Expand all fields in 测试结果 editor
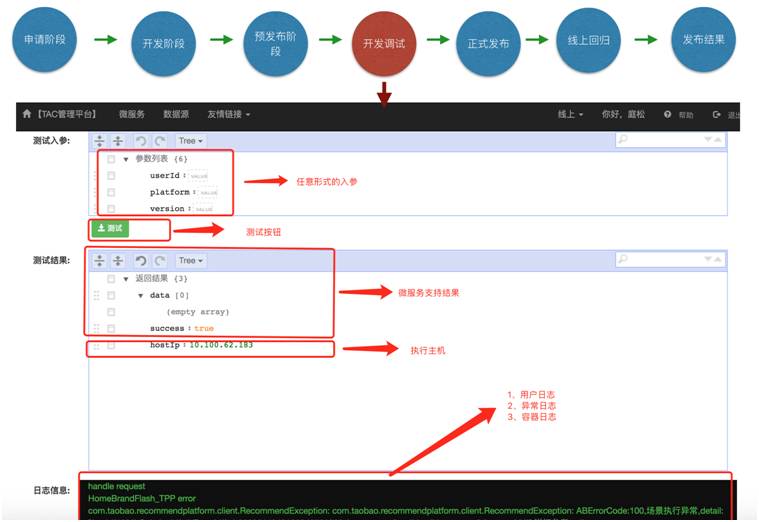Viewport: 759px width, 522px height. coord(99,261)
